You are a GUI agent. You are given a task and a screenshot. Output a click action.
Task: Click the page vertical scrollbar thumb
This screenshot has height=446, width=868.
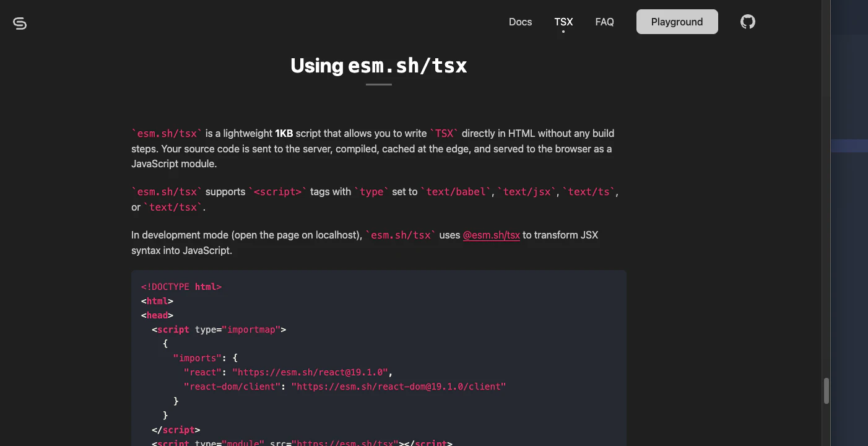pyautogui.click(x=826, y=391)
